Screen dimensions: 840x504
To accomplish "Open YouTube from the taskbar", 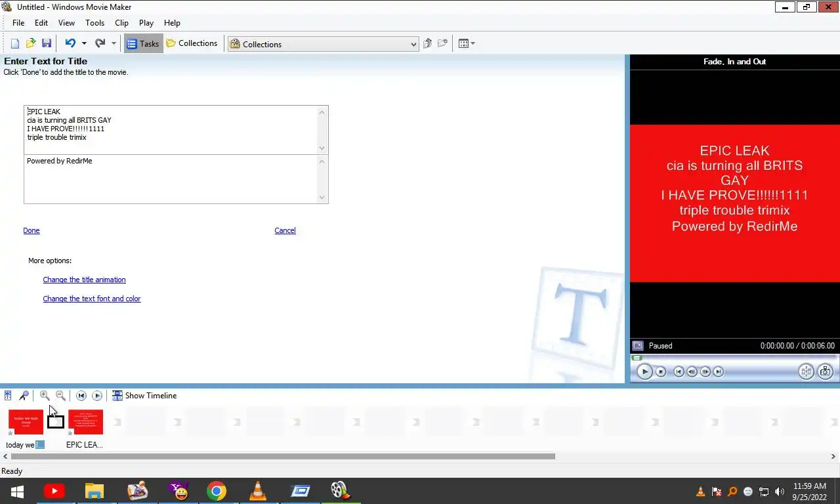I will pyautogui.click(x=54, y=491).
